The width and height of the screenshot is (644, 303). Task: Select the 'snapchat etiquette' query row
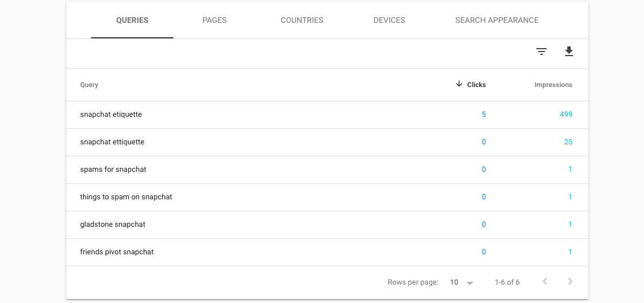(327, 115)
